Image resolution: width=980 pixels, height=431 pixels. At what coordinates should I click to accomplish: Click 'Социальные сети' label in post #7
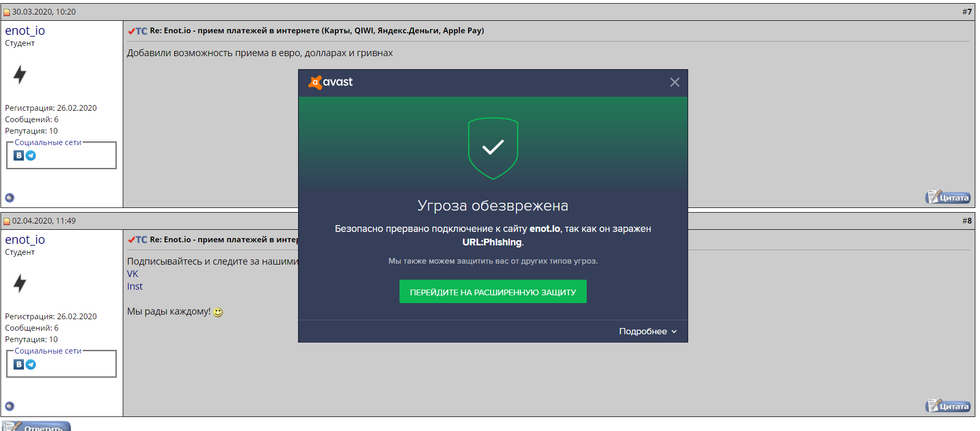click(48, 142)
